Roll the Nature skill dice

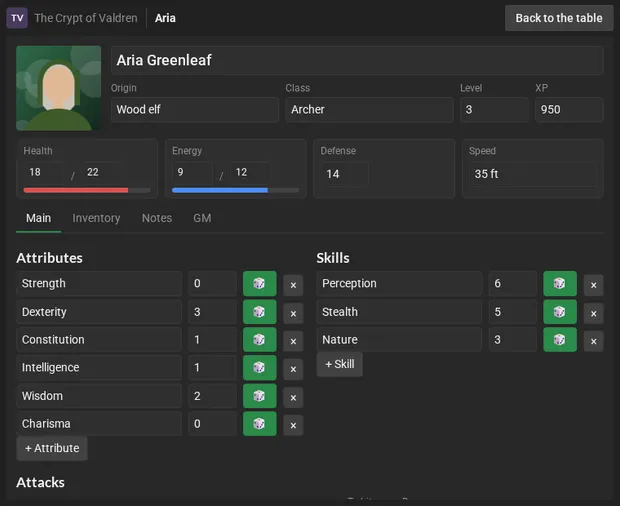point(560,340)
